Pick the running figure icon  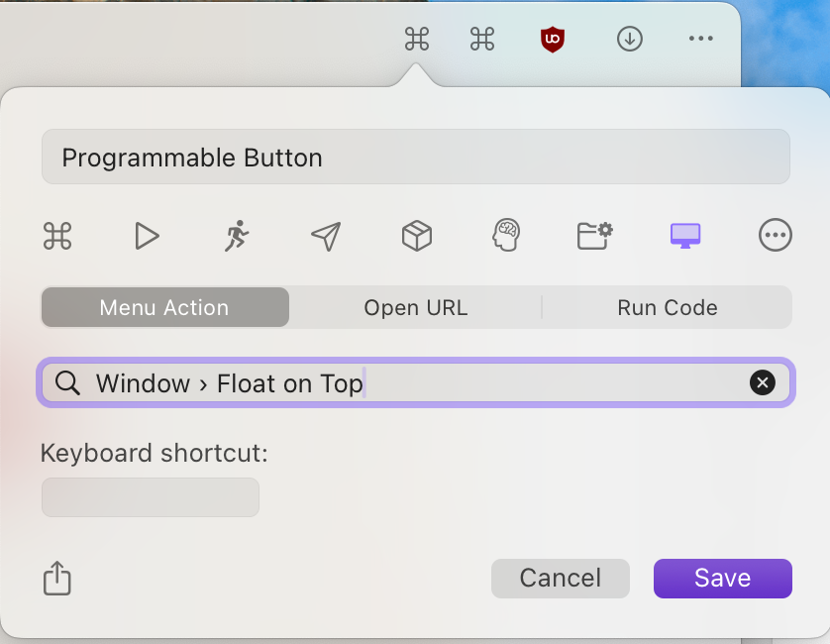pyautogui.click(x=236, y=236)
